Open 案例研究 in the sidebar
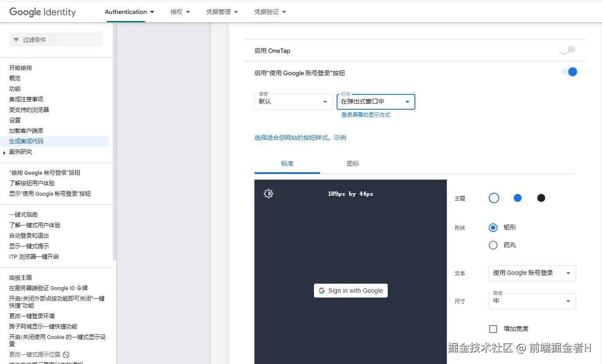Screen dimensions: 602x364 (21, 152)
